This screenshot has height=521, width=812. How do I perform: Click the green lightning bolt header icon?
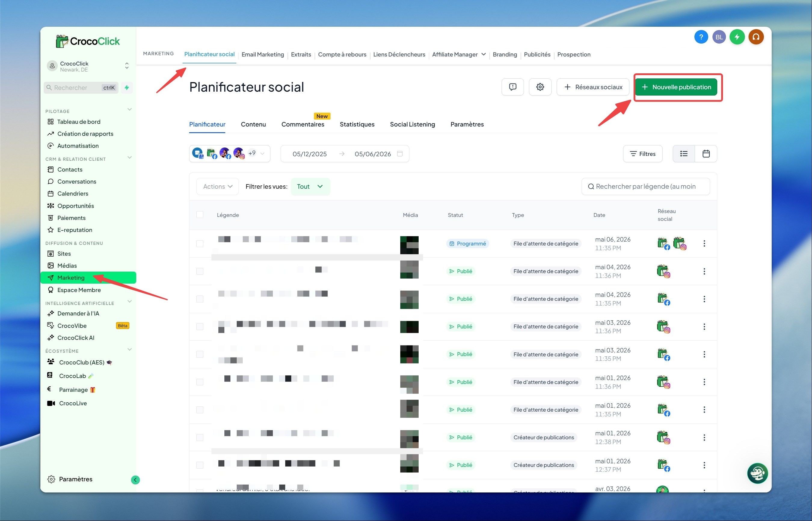point(737,37)
